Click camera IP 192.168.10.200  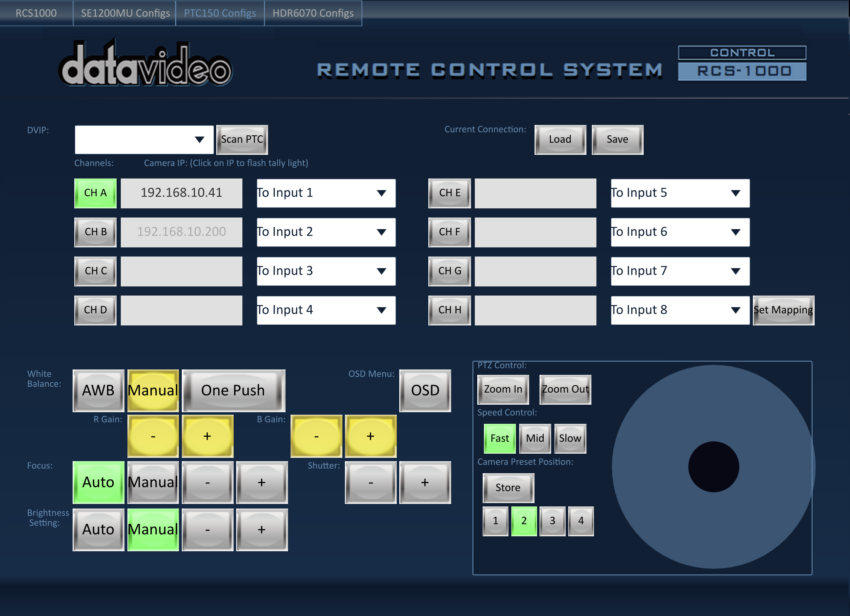181,232
